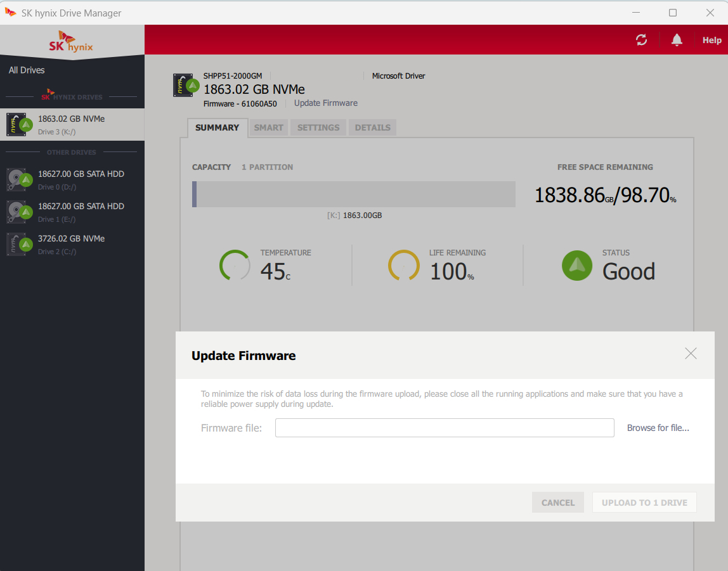The height and width of the screenshot is (571, 728).
Task: Click the UPLOAD TO 1 DRIVE button
Action: 644,503
